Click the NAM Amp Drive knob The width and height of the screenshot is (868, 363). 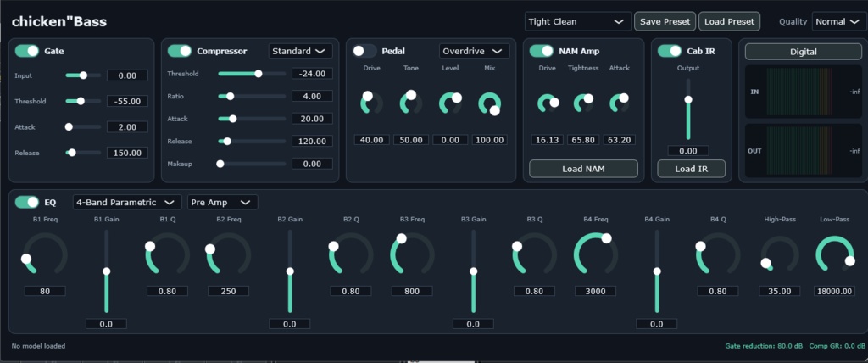pyautogui.click(x=548, y=103)
